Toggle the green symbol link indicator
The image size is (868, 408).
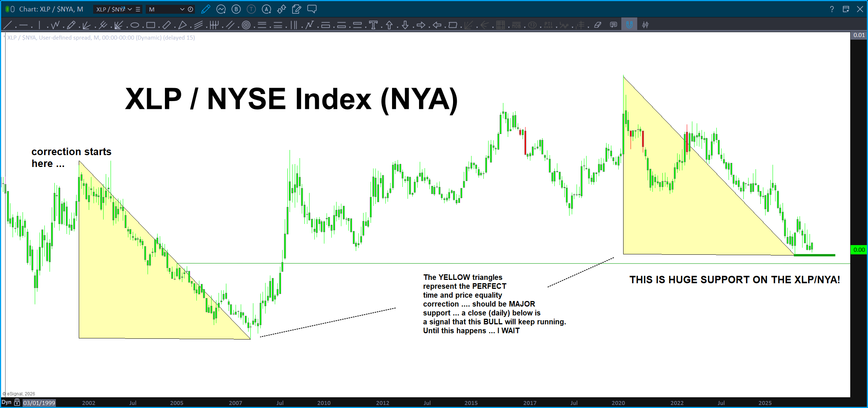click(x=7, y=9)
